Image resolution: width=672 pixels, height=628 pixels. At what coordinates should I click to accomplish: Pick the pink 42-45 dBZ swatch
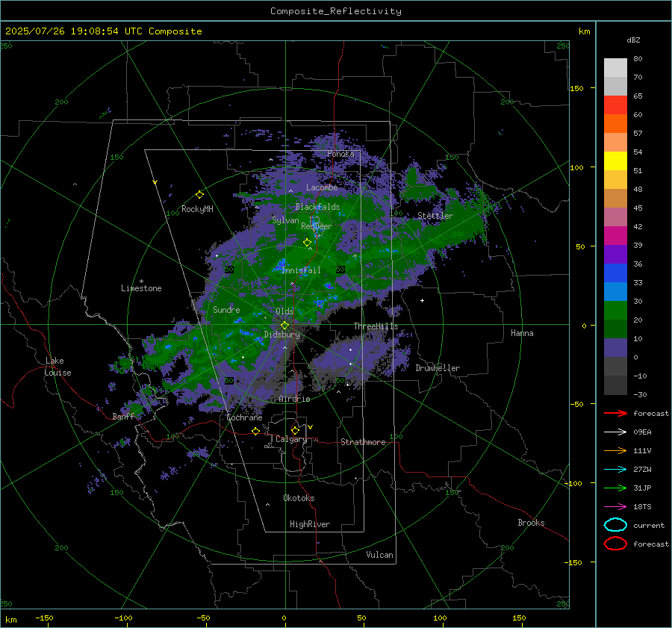click(615, 217)
